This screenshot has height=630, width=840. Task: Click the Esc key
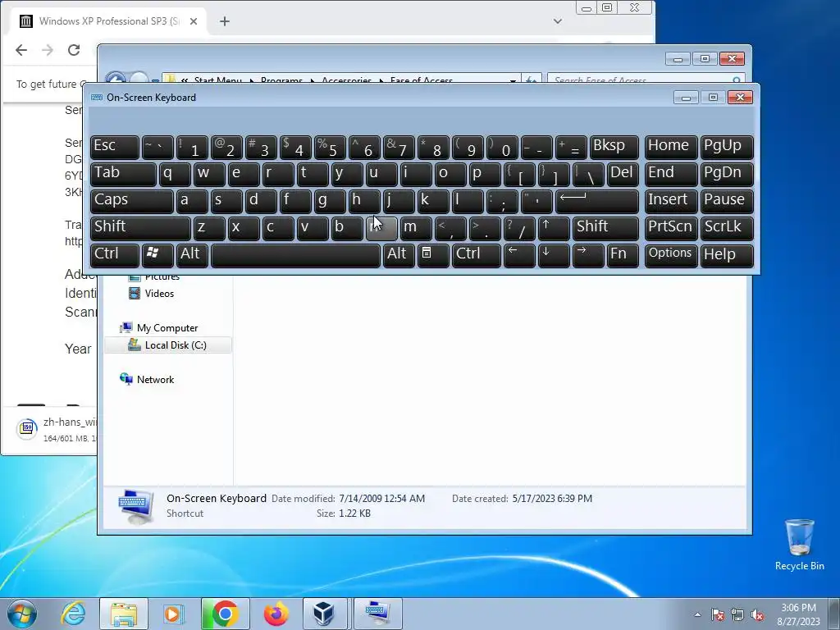coord(115,147)
